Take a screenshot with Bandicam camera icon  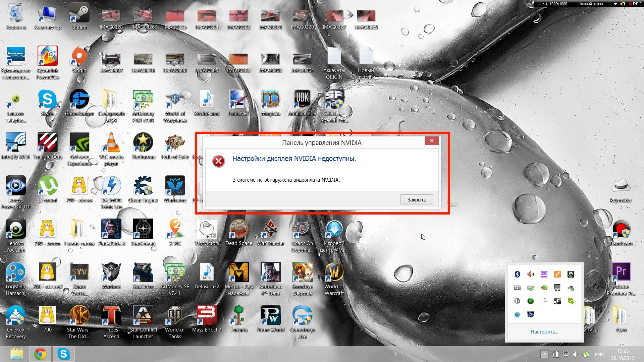pos(623,4)
